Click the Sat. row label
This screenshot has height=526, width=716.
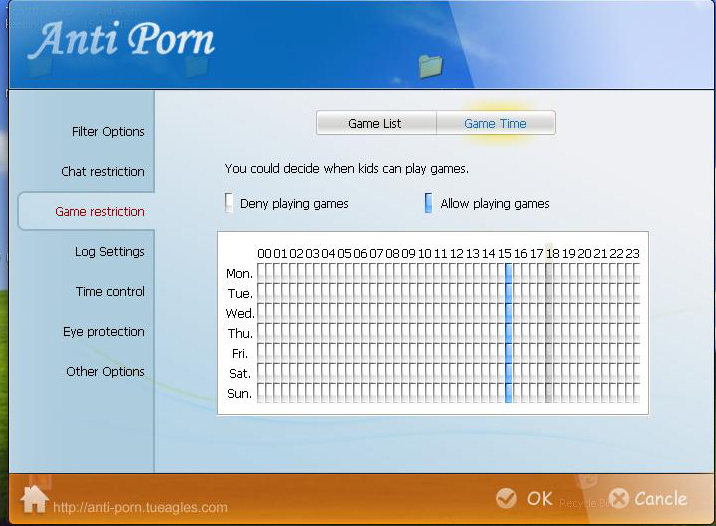click(240, 374)
